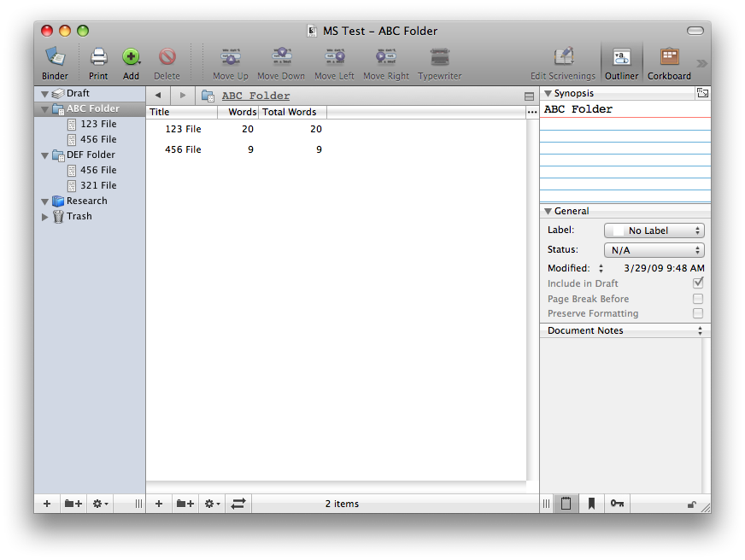Switch synopsis to image view
745x560 pixels.
(702, 93)
